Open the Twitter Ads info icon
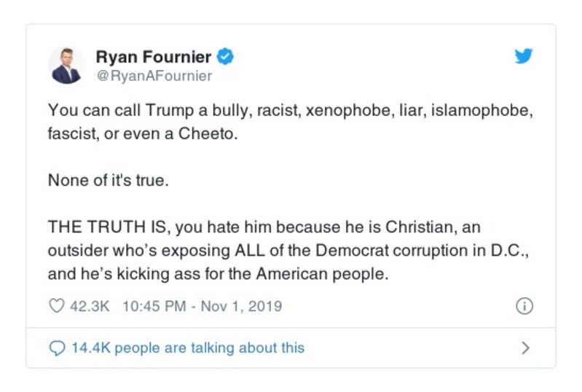Viewport: 582px width, 392px height. [x=524, y=307]
